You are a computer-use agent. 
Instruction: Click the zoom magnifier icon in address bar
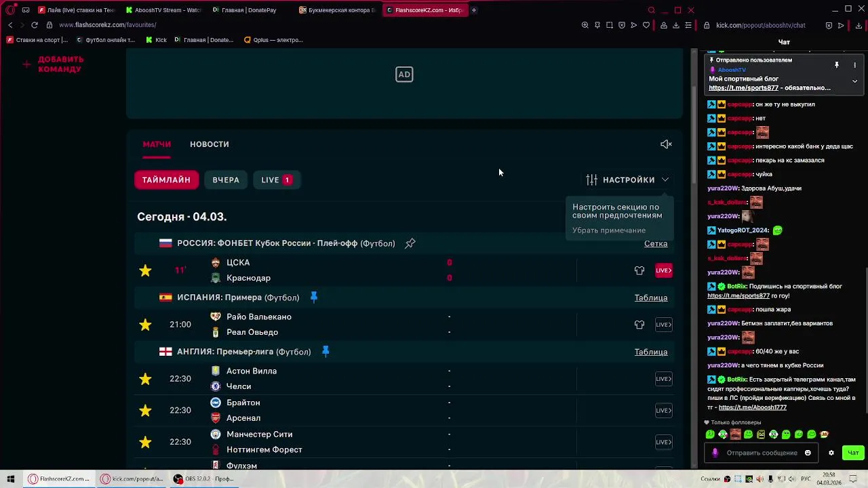[x=585, y=25]
